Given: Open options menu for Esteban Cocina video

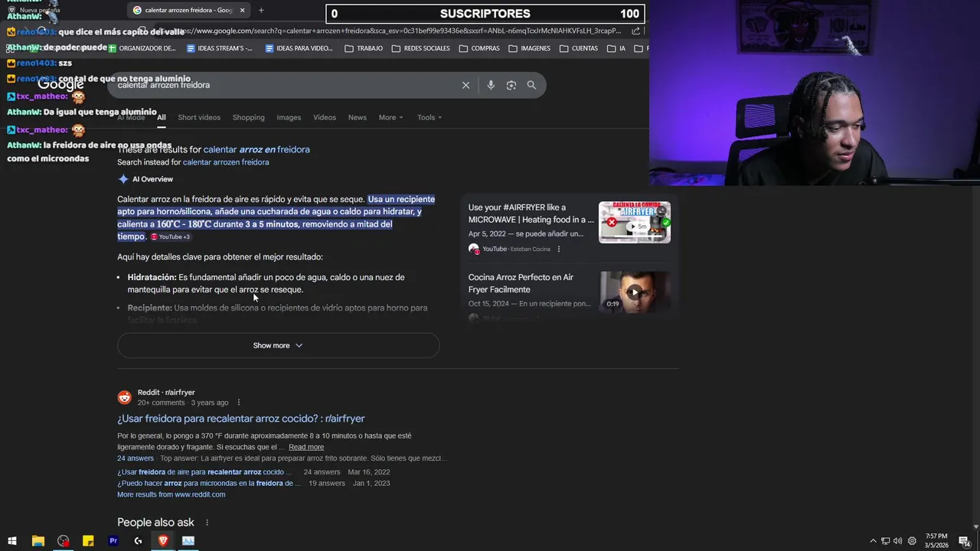Looking at the screenshot, I should (558, 249).
